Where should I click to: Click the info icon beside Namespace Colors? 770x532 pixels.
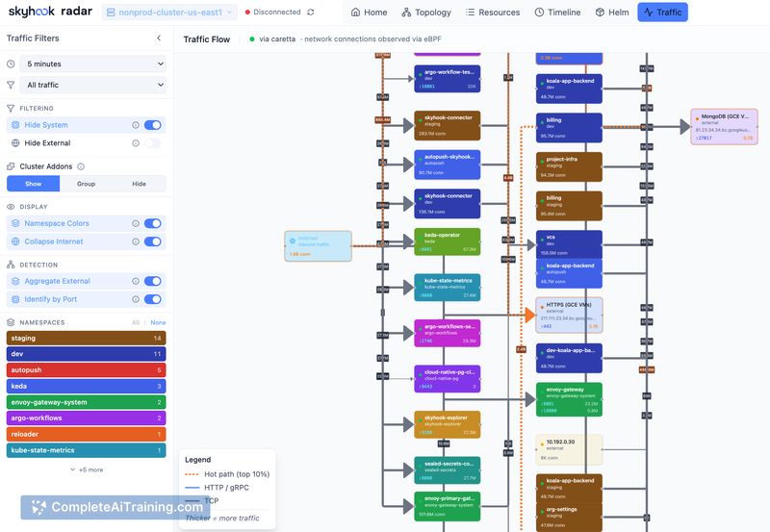point(136,223)
